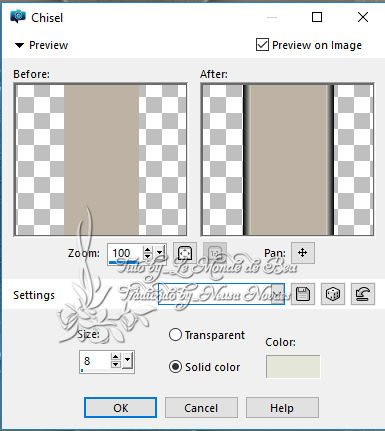The width and height of the screenshot is (385, 431).
Task: Select the Pan navigate crosshair button
Action: point(303,253)
